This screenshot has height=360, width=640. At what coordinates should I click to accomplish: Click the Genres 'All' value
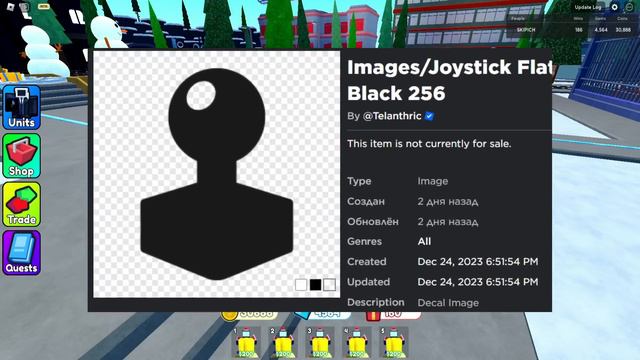pos(424,241)
